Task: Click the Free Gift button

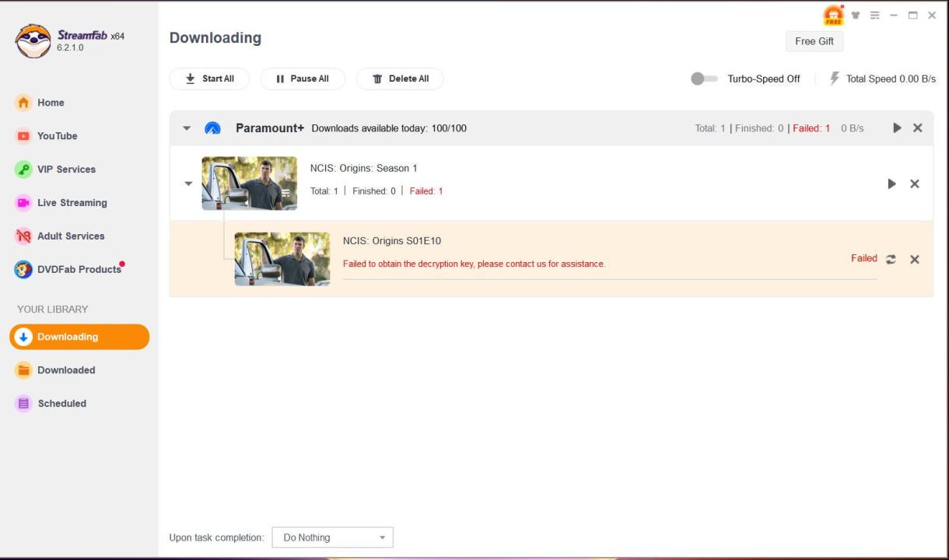Action: tap(814, 41)
